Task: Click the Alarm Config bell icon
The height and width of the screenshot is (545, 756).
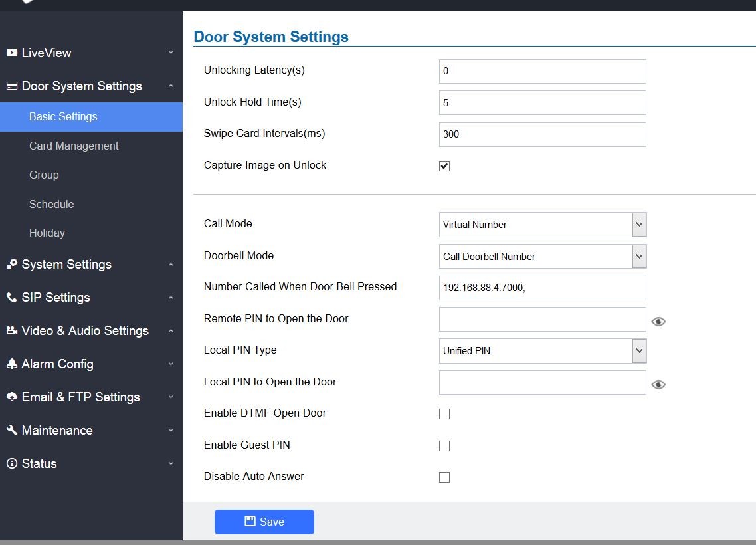Action: (x=12, y=364)
